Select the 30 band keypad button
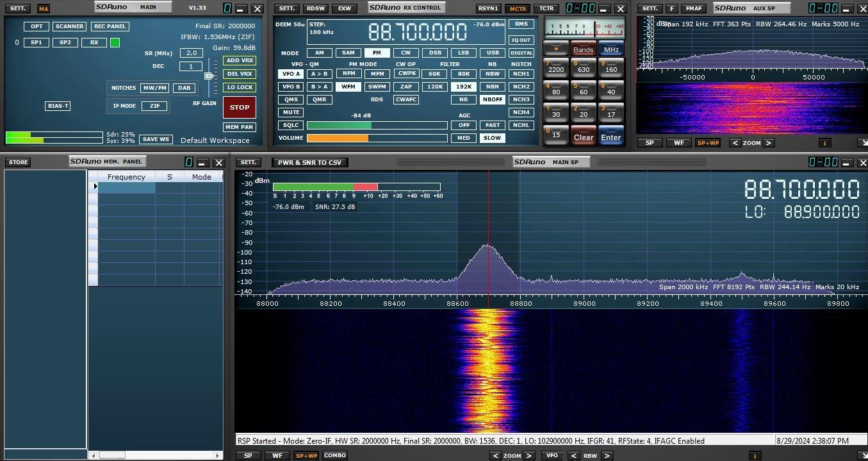 point(556,113)
